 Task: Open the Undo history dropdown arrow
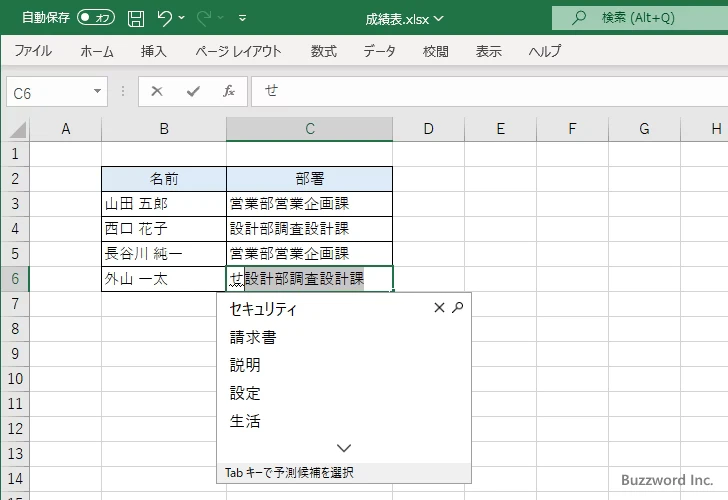pos(182,18)
